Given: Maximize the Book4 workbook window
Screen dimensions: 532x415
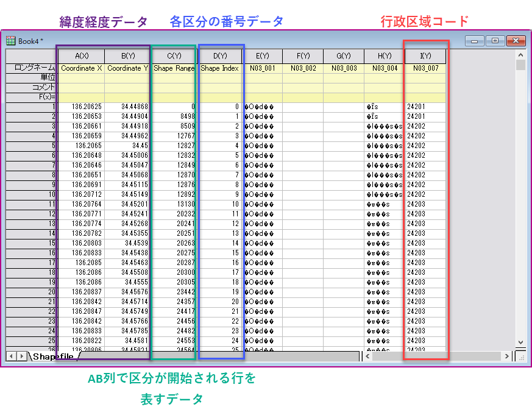Looking at the screenshot, I should pyautogui.click(x=495, y=41).
